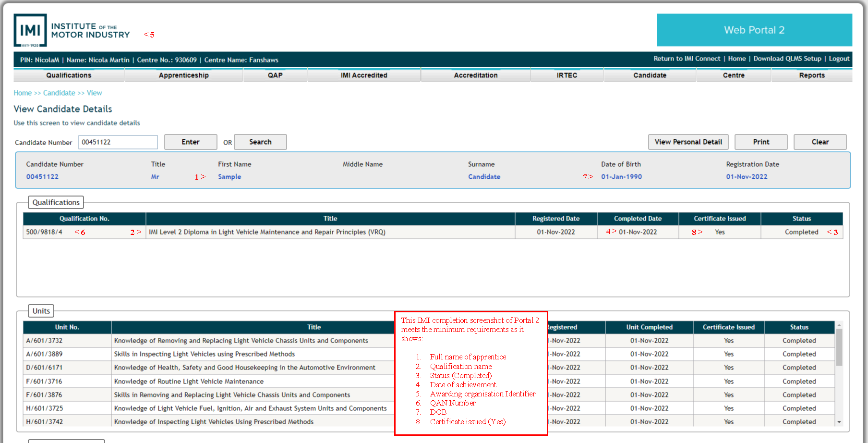Print the candidate details
This screenshot has height=443, width=868.
[x=761, y=142]
